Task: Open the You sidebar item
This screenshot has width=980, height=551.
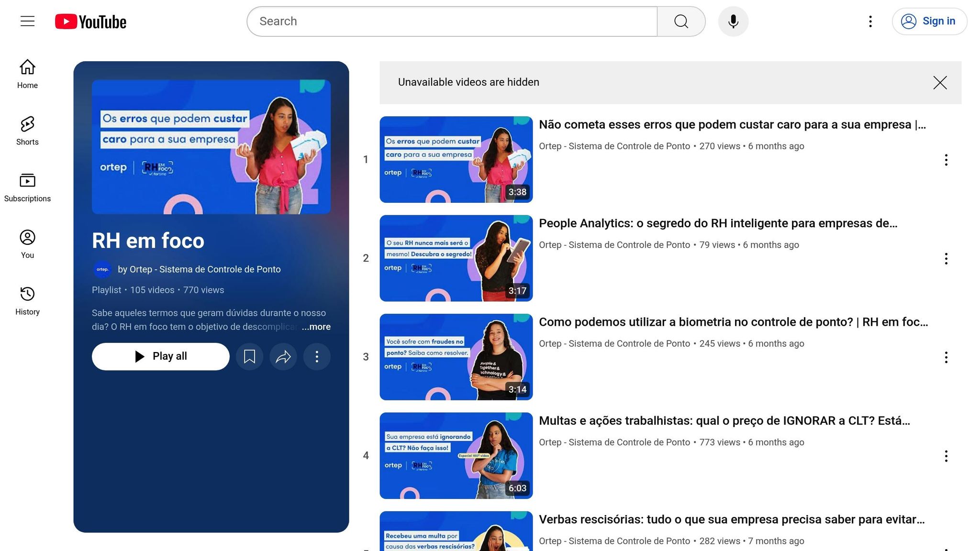Action: [27, 244]
